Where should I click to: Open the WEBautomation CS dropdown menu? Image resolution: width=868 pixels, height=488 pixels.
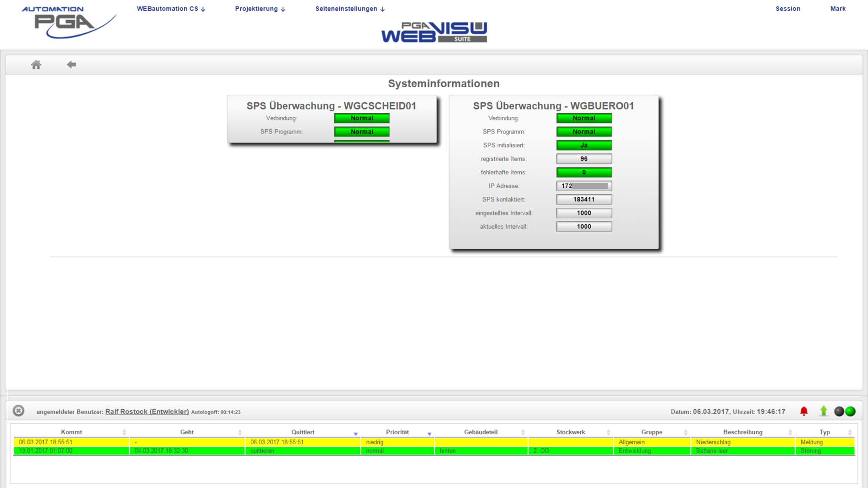[x=171, y=9]
